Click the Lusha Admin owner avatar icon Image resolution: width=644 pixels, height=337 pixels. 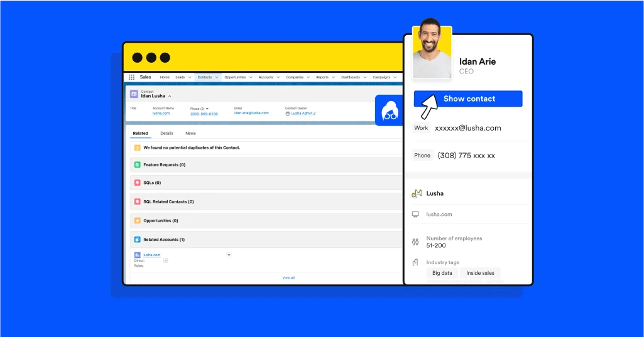click(288, 114)
